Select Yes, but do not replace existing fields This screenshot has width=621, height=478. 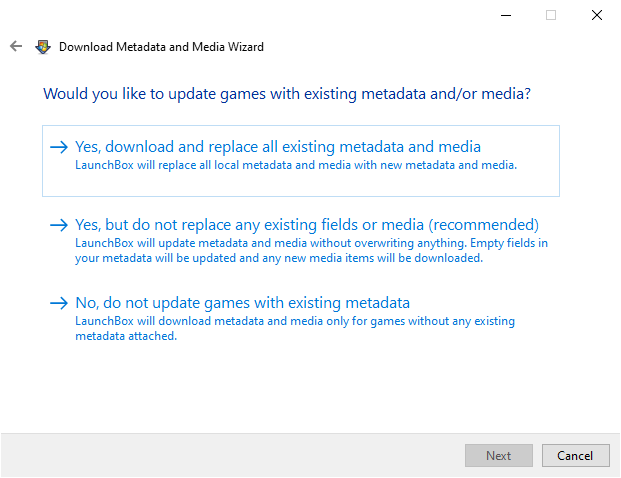point(307,225)
